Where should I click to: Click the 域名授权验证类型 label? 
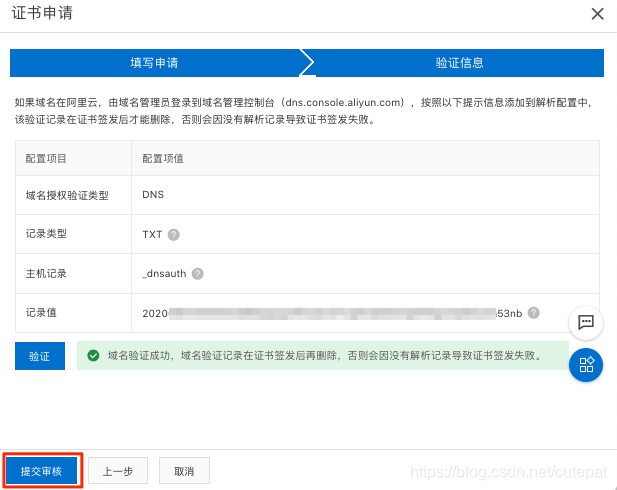[x=67, y=195]
